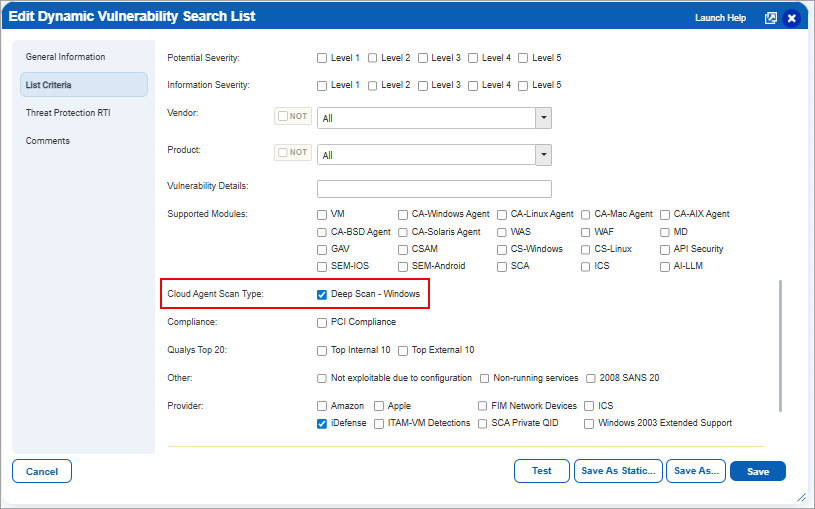The image size is (815, 509).
Task: Switch to Threat Protection RTI section
Action: pyautogui.click(x=68, y=113)
